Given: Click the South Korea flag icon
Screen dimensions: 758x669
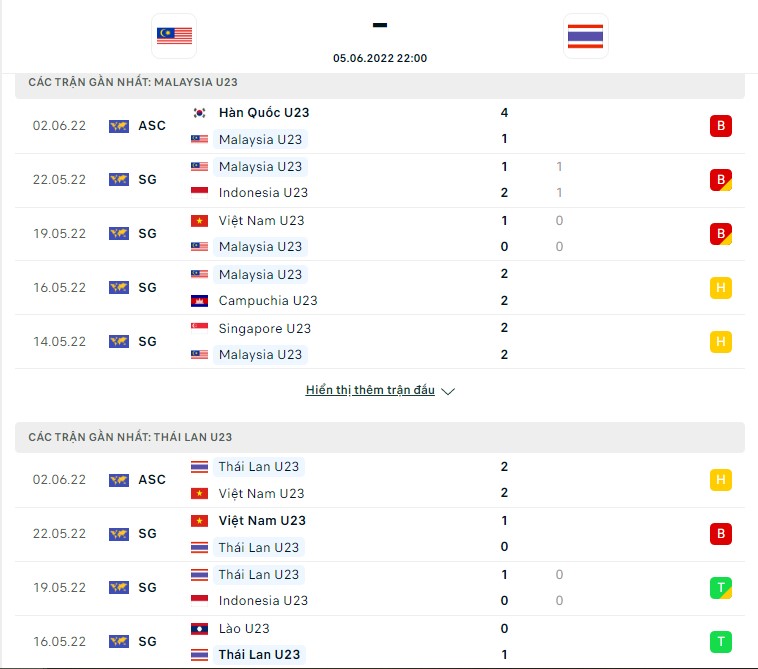Looking at the screenshot, I should (x=199, y=113).
